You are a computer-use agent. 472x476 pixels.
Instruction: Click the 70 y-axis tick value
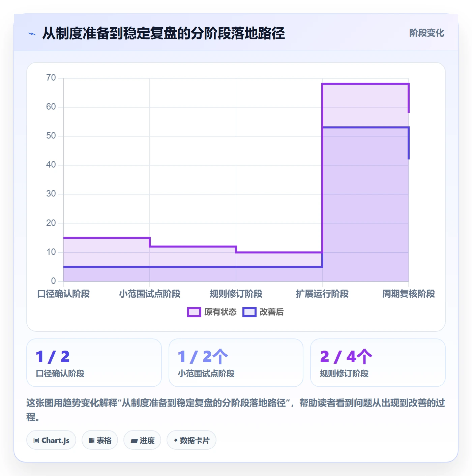(51, 78)
